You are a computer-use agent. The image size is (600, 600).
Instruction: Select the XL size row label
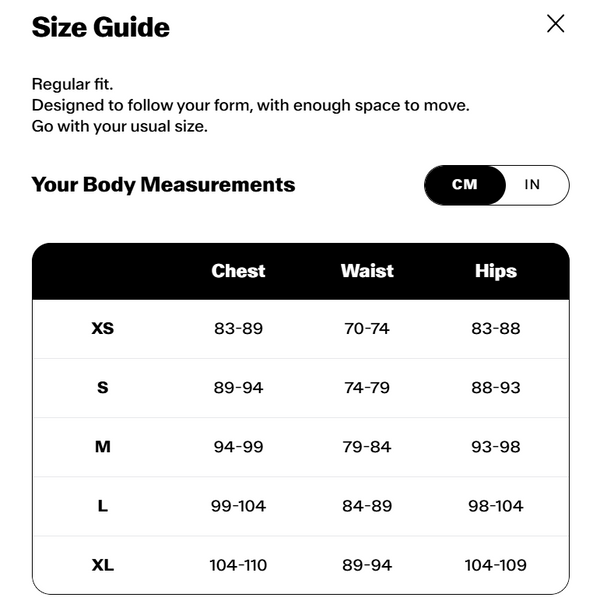click(103, 565)
